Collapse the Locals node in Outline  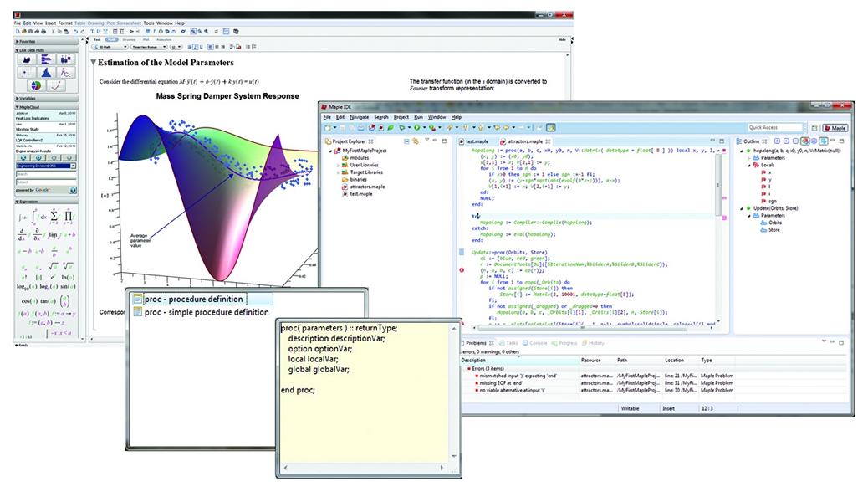tap(749, 165)
